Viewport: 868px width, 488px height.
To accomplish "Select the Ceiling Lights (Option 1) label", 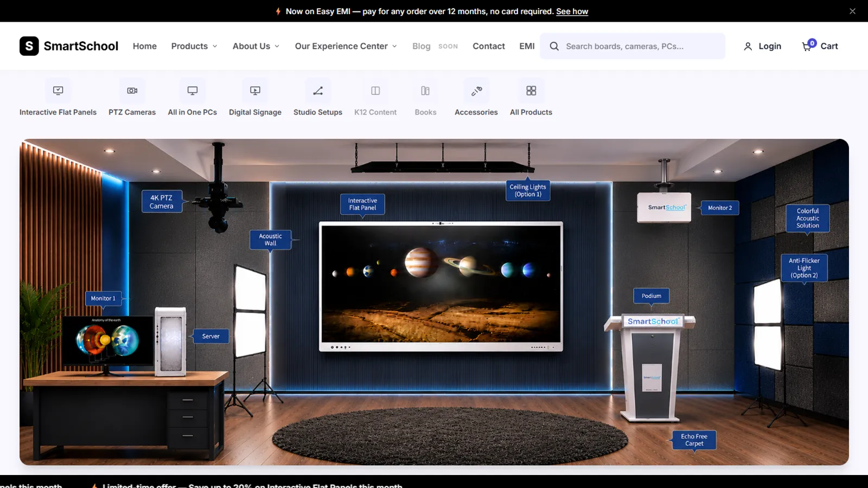I will point(528,190).
